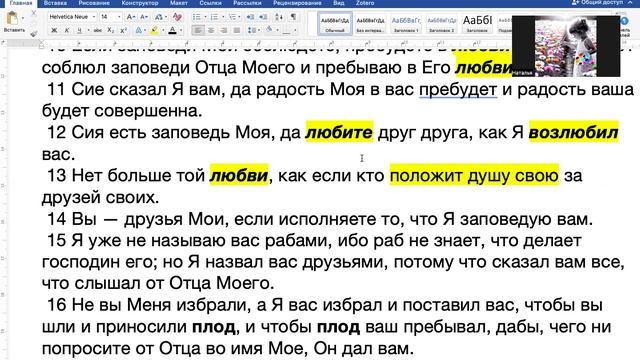Click the Align Left icon

[198, 31]
